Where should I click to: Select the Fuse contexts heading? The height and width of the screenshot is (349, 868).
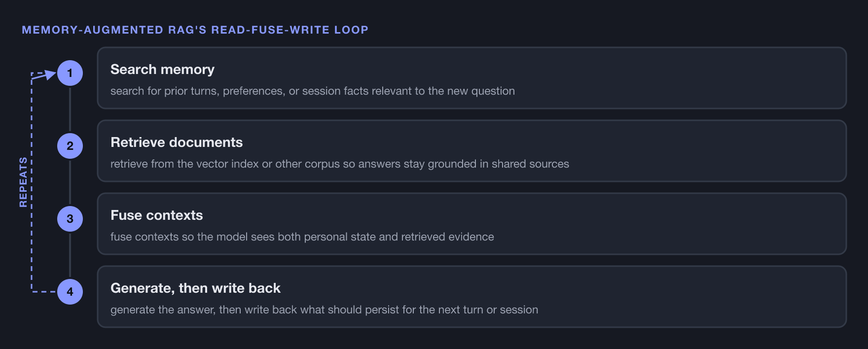[156, 215]
